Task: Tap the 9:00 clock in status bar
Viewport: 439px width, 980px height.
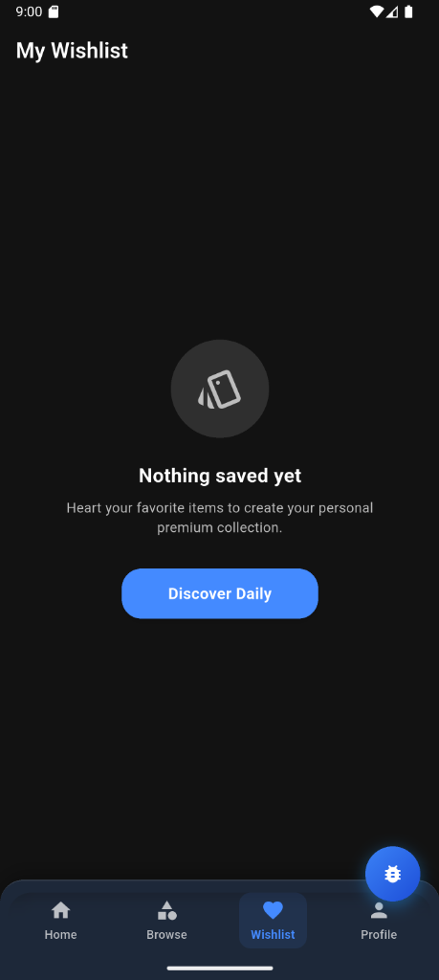Action: (x=29, y=11)
